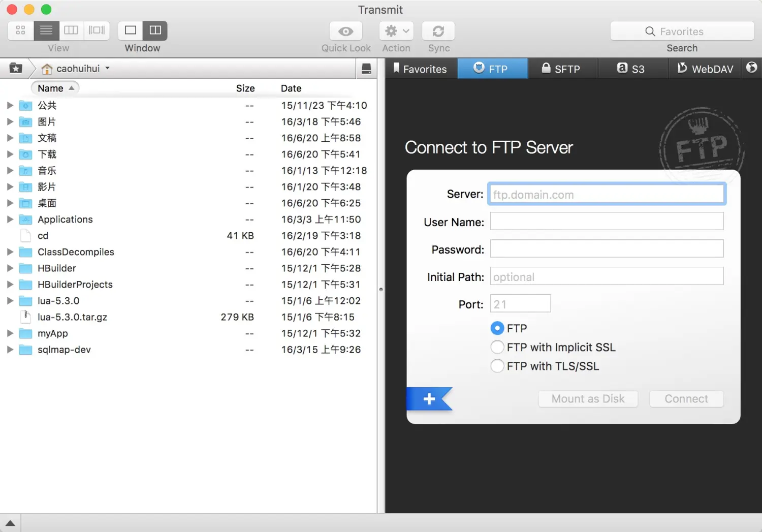Viewport: 762px width, 532px height.
Task: Select the 桌面 folder icon
Action: [x=25, y=203]
